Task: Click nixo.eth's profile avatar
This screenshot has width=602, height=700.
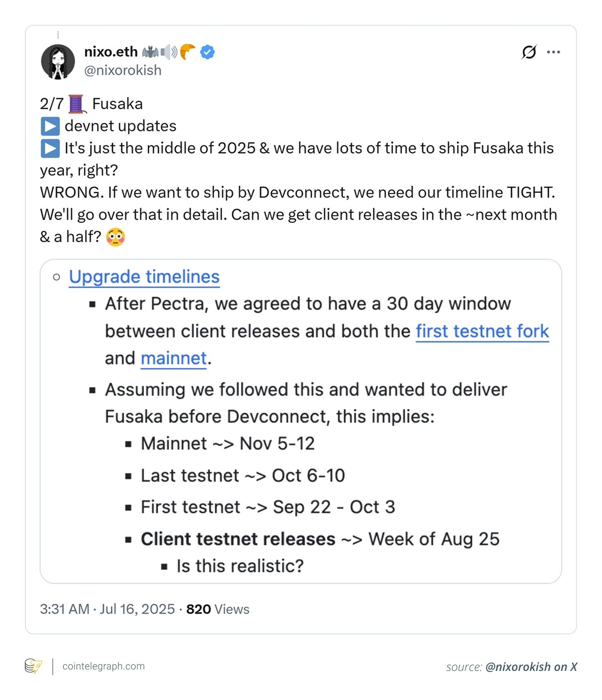Action: (58, 61)
